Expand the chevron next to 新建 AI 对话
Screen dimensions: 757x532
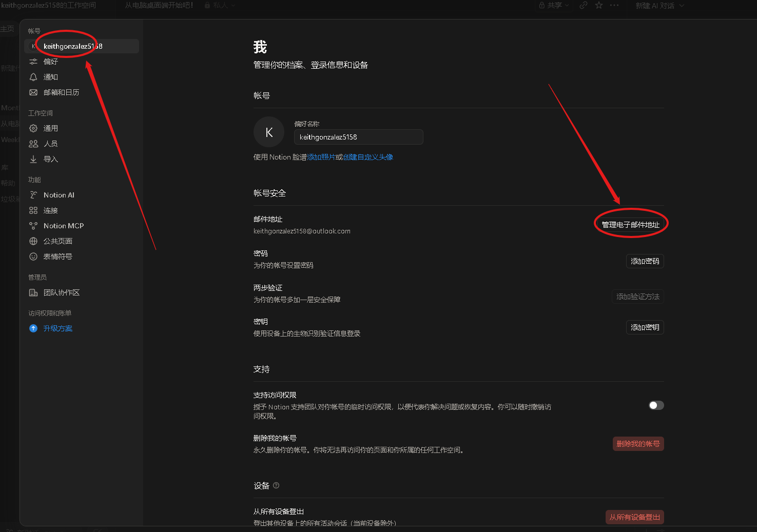(682, 6)
